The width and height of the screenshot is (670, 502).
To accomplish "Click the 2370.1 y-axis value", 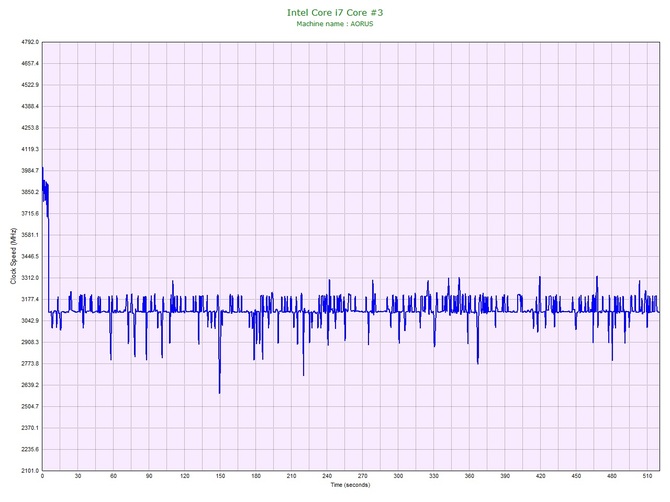I will coord(30,428).
